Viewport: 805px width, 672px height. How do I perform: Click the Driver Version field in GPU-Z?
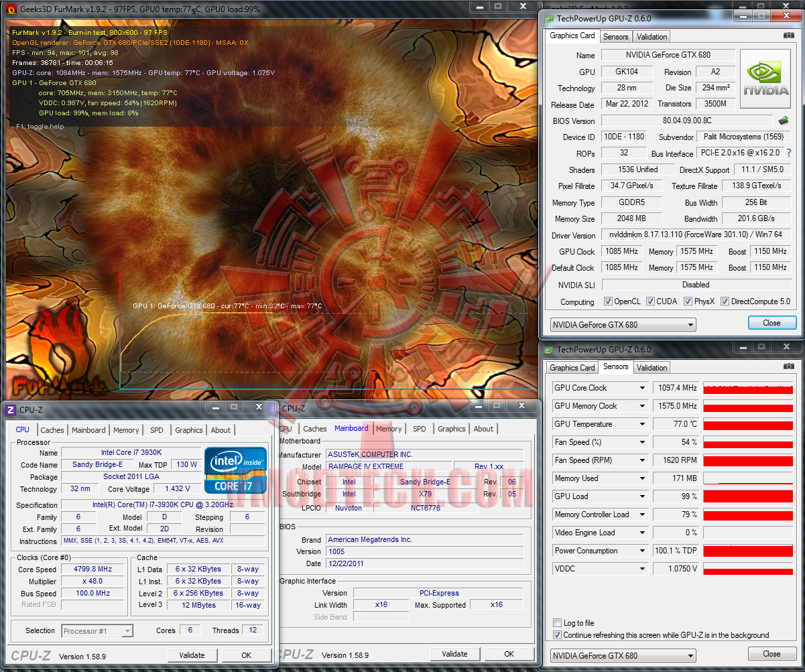click(x=696, y=235)
